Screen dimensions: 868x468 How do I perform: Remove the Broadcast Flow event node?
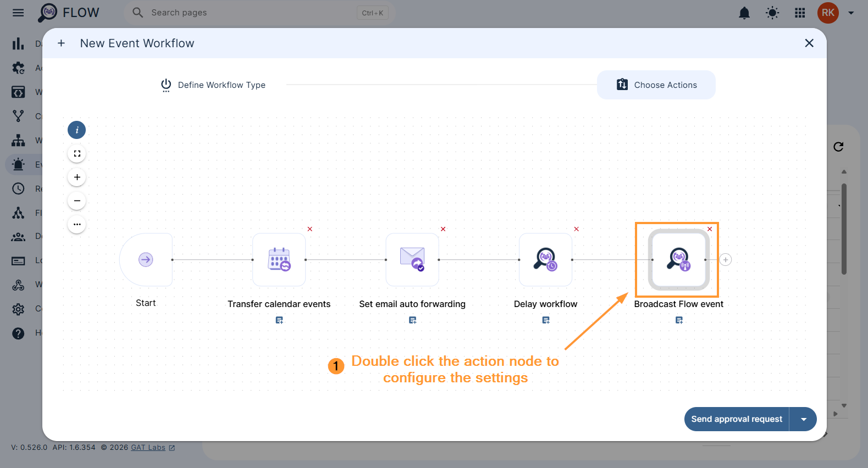710,229
